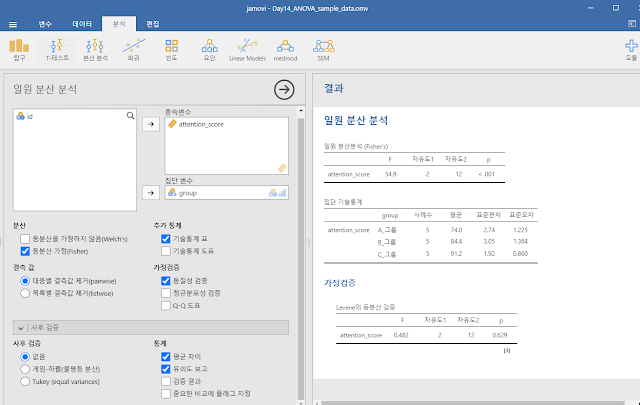This screenshot has width=640, height=405.
Task: Click the search magnifier in variable list
Action: click(x=130, y=116)
